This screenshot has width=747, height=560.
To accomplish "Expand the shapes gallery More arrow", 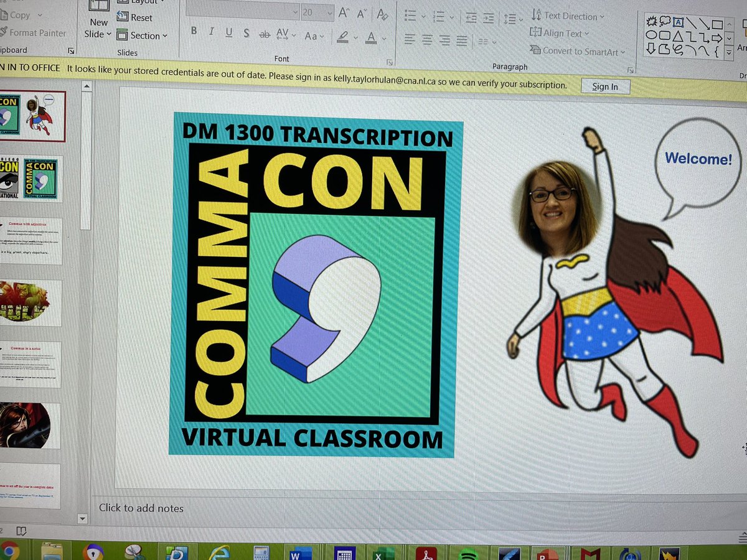I will click(730, 52).
